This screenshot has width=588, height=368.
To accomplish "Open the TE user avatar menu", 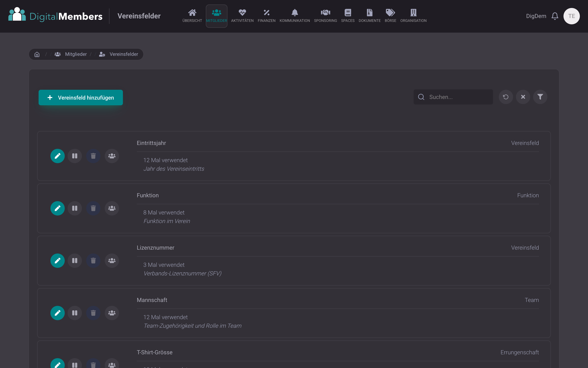I will pos(571,16).
